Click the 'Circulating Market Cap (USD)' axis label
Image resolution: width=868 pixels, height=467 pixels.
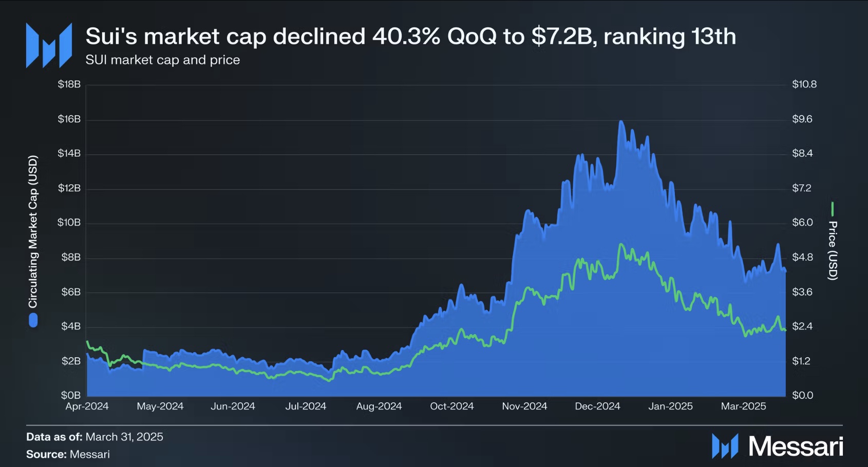(33, 231)
